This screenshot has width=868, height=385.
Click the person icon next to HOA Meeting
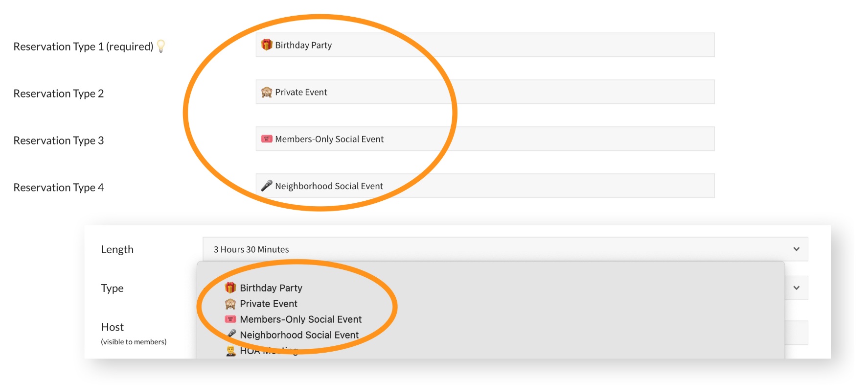(x=231, y=351)
